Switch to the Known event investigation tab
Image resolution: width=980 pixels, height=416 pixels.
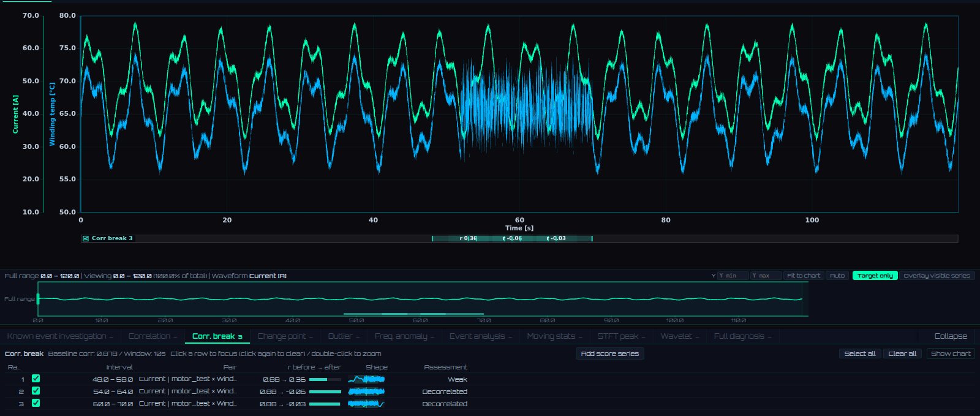click(60, 336)
